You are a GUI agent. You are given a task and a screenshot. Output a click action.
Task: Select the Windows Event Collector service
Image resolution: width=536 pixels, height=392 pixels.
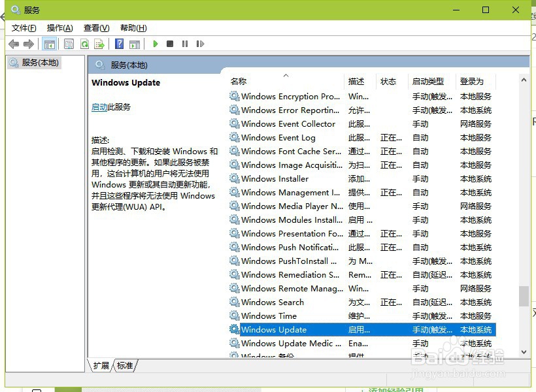coord(362,124)
